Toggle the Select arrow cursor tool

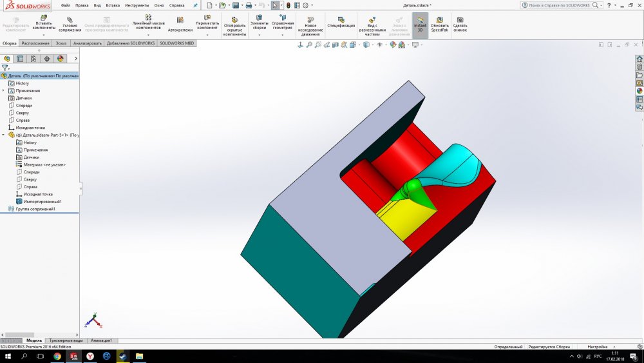click(275, 5)
